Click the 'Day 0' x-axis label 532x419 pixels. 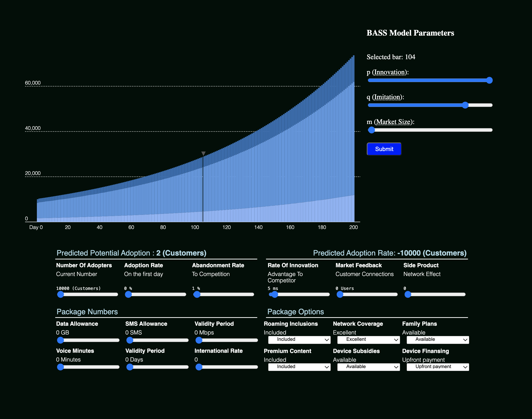(x=36, y=227)
